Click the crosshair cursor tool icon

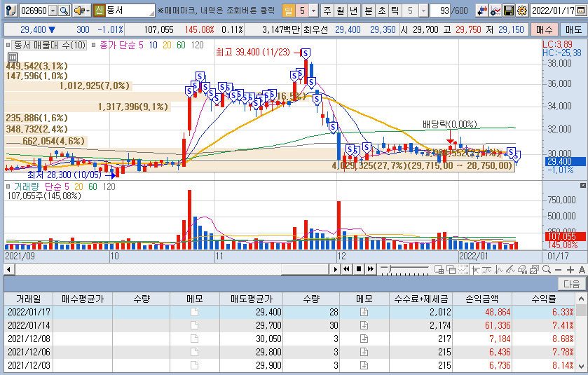(x=475, y=269)
